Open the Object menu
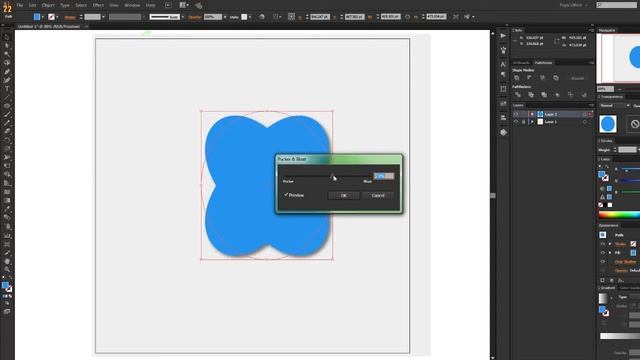 pos(48,5)
